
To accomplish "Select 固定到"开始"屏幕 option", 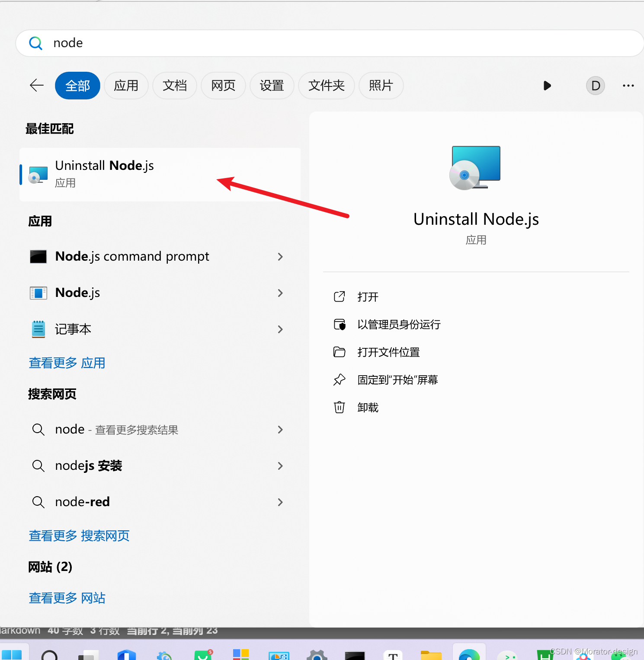I will point(398,379).
